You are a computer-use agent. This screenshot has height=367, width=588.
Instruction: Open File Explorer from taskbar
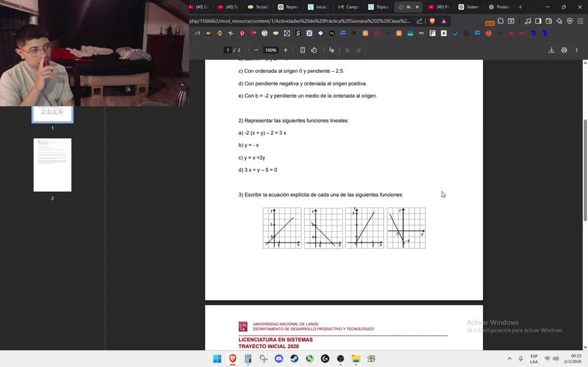(356, 359)
